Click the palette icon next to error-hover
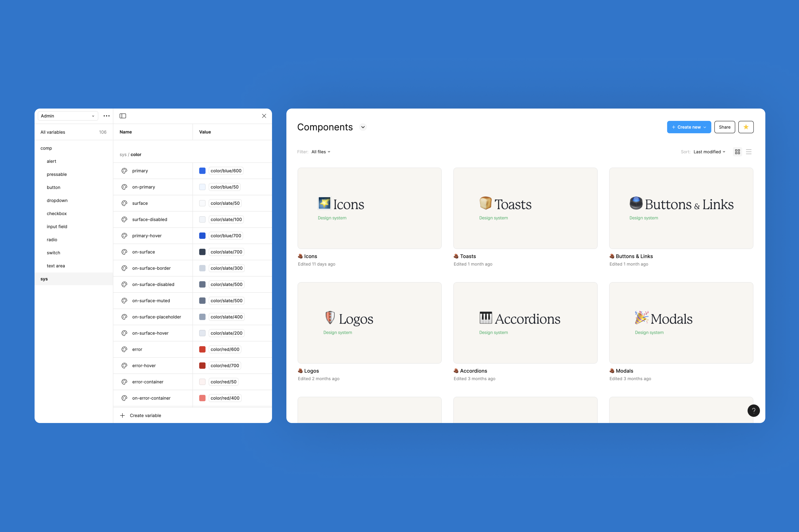The image size is (799, 532). 125,365
